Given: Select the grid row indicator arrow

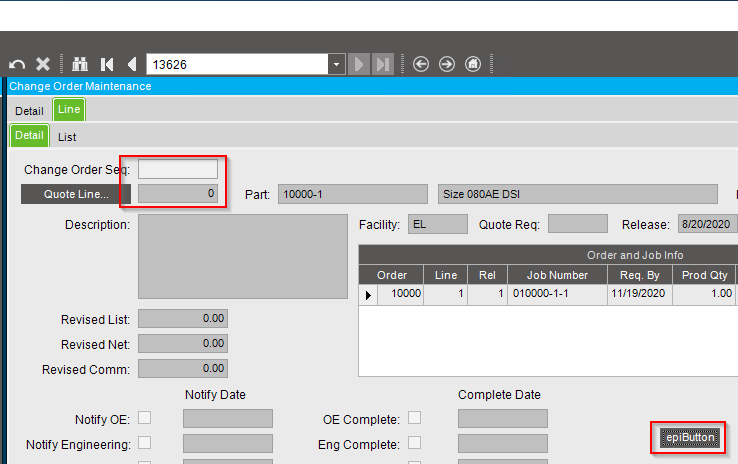Looking at the screenshot, I should pyautogui.click(x=368, y=295).
